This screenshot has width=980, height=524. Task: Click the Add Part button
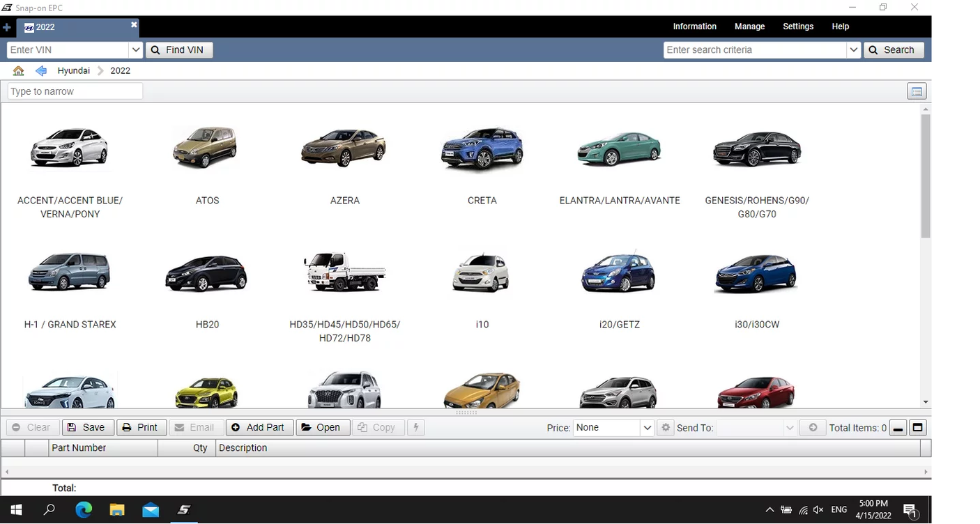(259, 427)
